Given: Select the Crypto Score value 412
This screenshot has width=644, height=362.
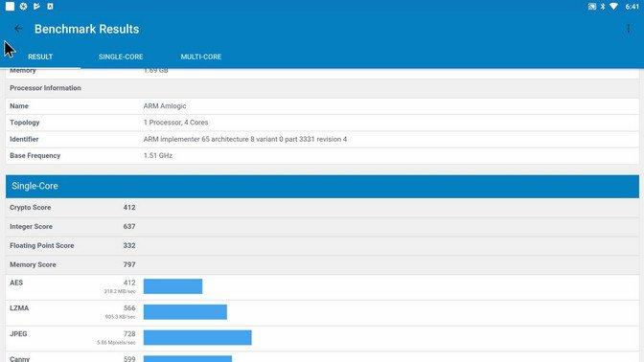Looking at the screenshot, I should click(x=129, y=207).
